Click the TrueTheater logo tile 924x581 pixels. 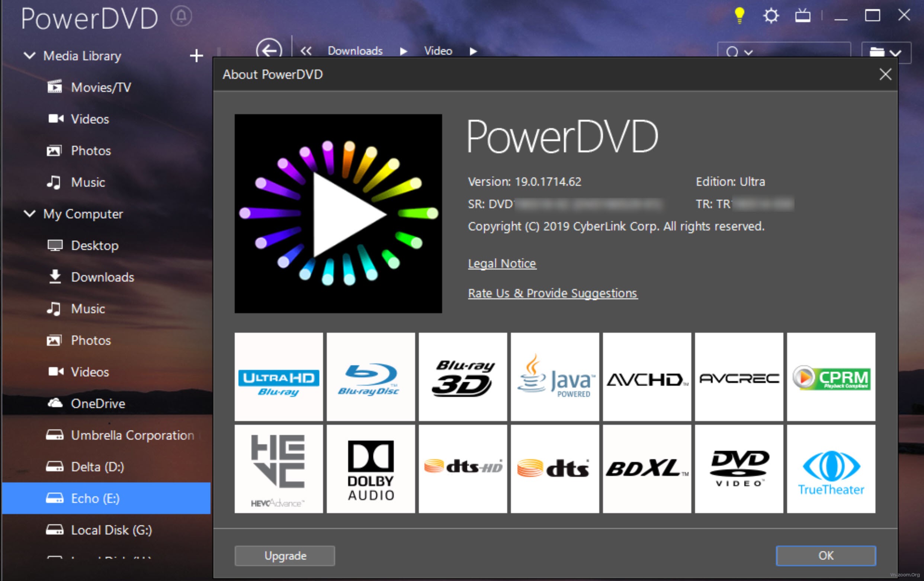(831, 469)
